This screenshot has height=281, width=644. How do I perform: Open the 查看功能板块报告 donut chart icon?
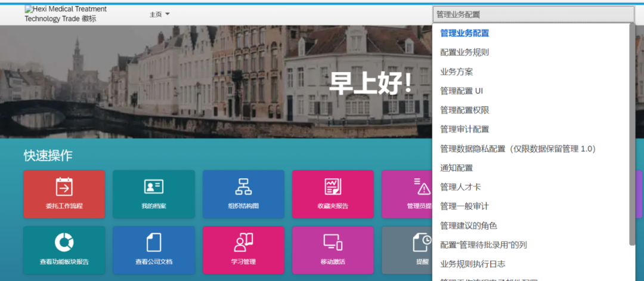click(64, 242)
